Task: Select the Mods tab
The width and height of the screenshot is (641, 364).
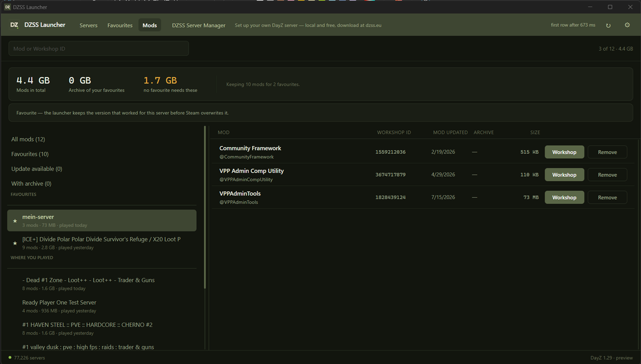Action: [x=150, y=25]
